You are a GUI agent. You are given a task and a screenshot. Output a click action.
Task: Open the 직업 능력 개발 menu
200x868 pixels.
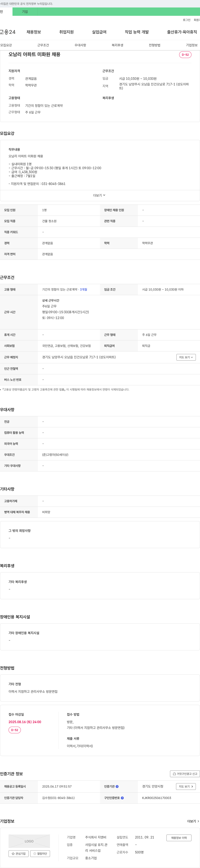click(137, 32)
